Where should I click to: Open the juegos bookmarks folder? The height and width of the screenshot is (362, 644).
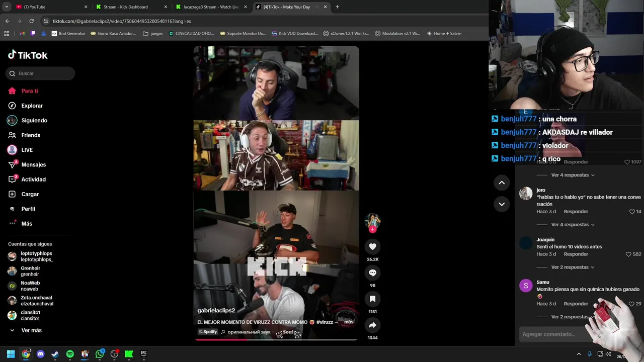153,33
